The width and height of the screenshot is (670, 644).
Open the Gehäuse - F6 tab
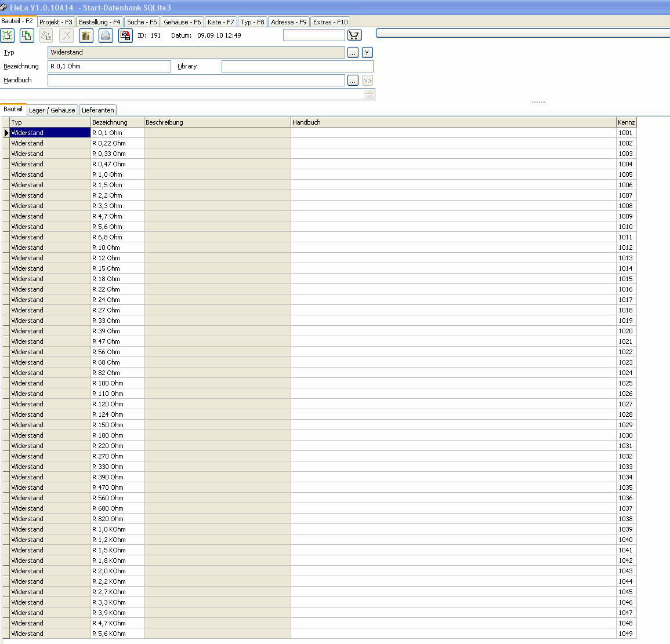coord(182,22)
